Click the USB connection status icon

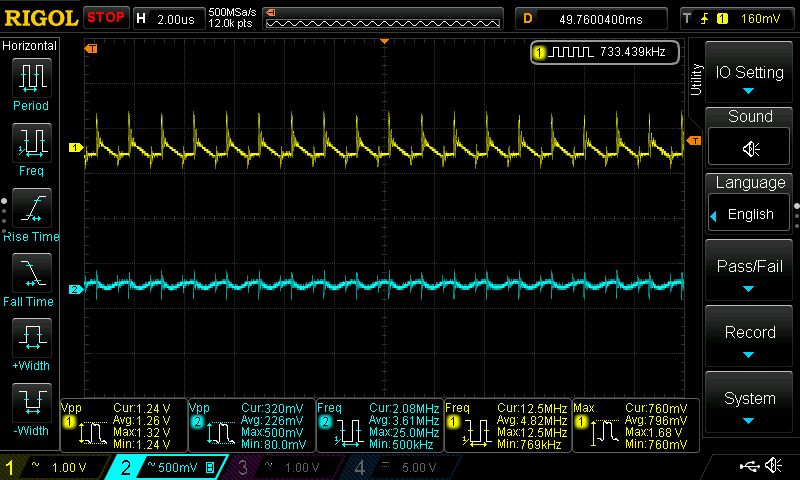pyautogui.click(x=749, y=466)
